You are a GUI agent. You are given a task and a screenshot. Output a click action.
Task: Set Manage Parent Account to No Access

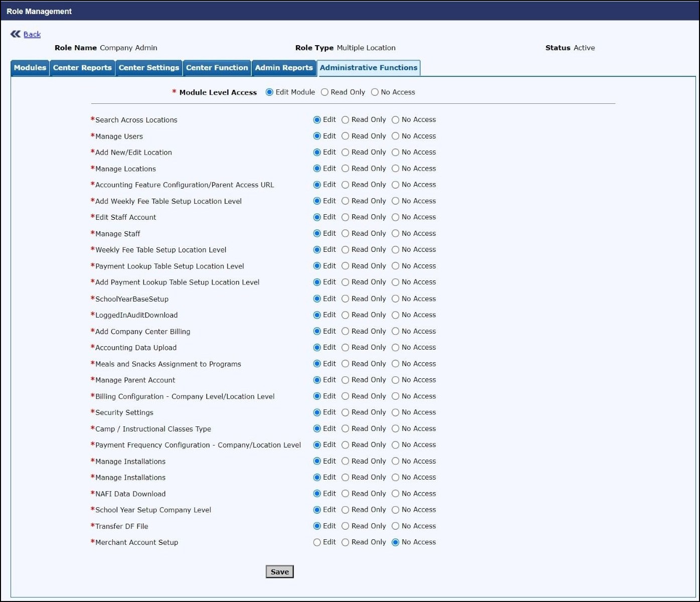coord(396,380)
